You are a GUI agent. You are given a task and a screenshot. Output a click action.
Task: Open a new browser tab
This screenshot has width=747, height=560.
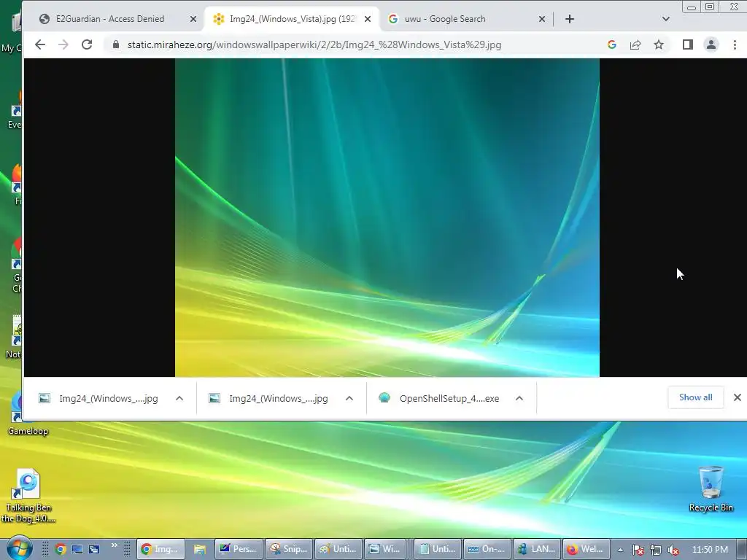[x=570, y=19]
